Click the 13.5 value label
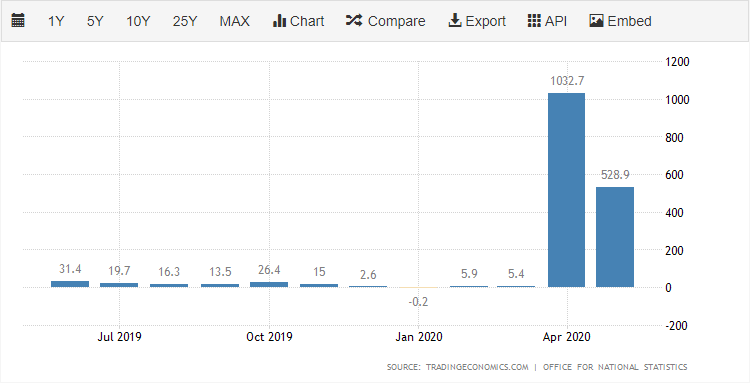The image size is (752, 385). click(x=220, y=272)
